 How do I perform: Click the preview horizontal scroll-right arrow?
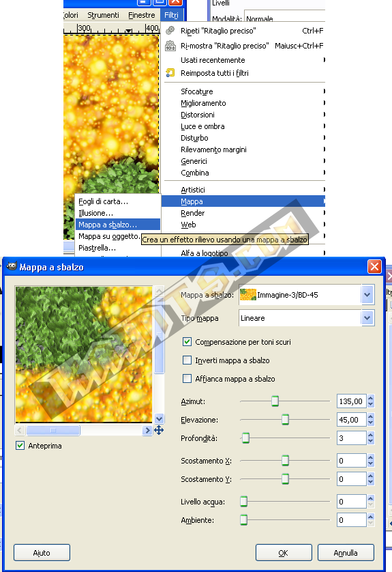[x=147, y=431]
